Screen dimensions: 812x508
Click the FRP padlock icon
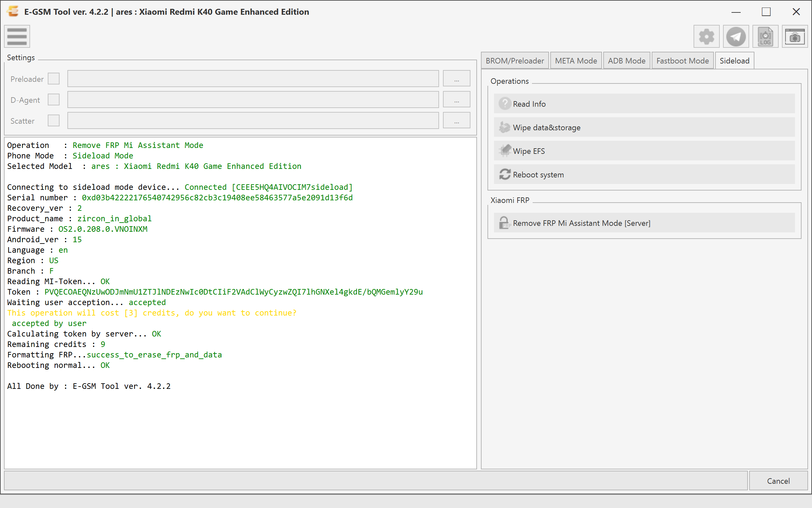click(505, 223)
